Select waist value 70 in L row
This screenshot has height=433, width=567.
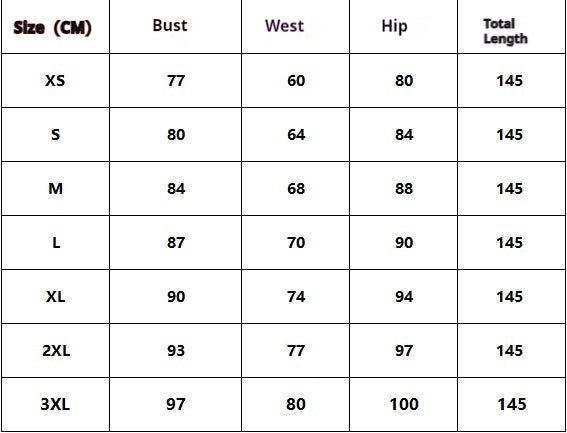tap(296, 242)
